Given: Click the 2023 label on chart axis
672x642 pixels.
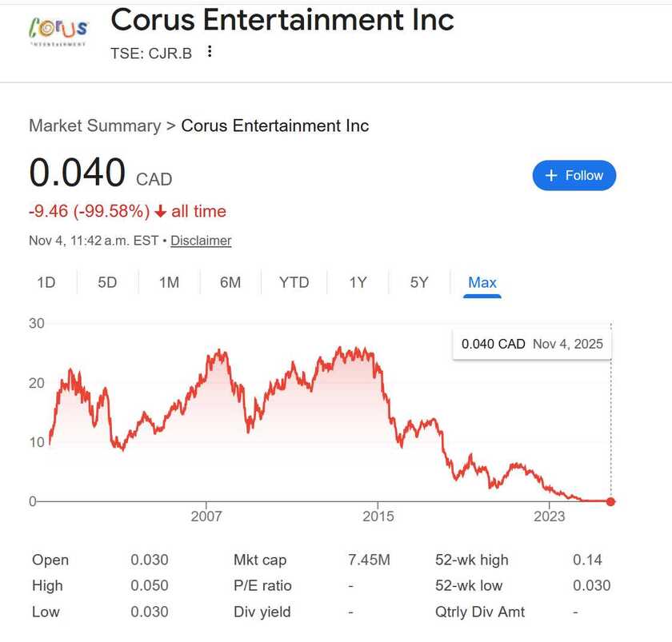Looking at the screenshot, I should 549,516.
